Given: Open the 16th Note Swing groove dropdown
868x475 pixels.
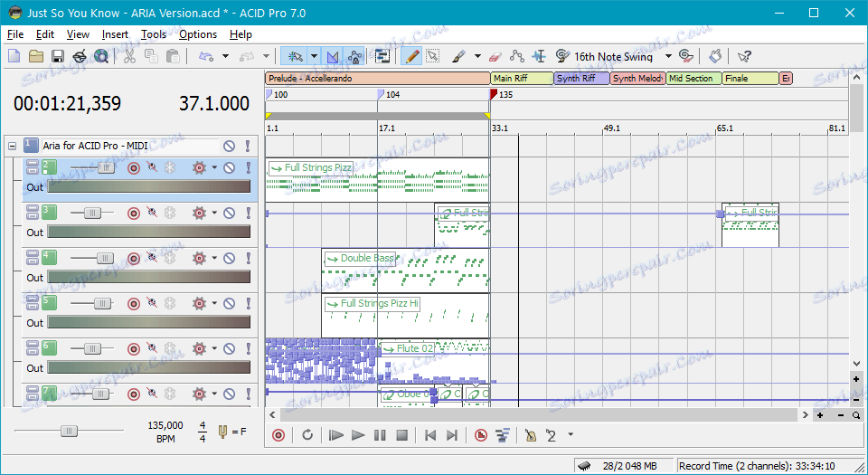Looking at the screenshot, I should 668,56.
